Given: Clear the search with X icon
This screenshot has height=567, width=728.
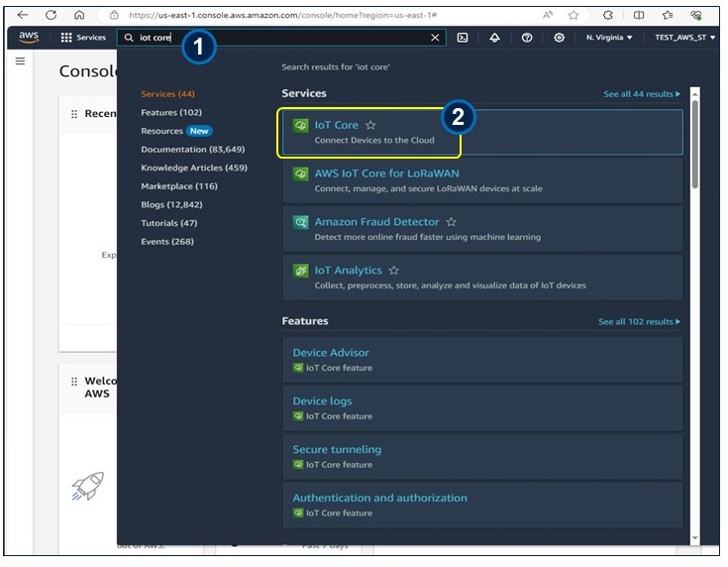Looking at the screenshot, I should point(435,38).
